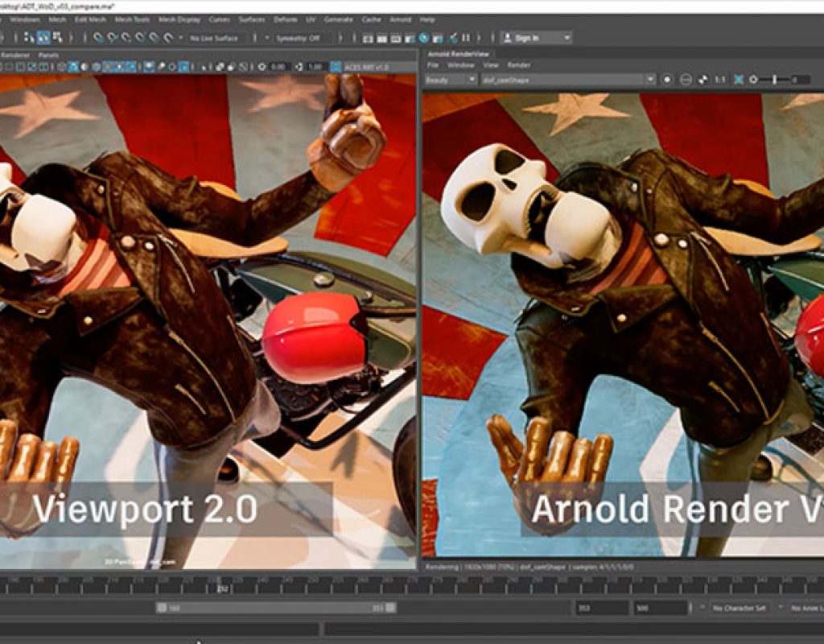This screenshot has width=824, height=644.
Task: Open the Symmetry: Off dropdown
Action: coord(303,39)
